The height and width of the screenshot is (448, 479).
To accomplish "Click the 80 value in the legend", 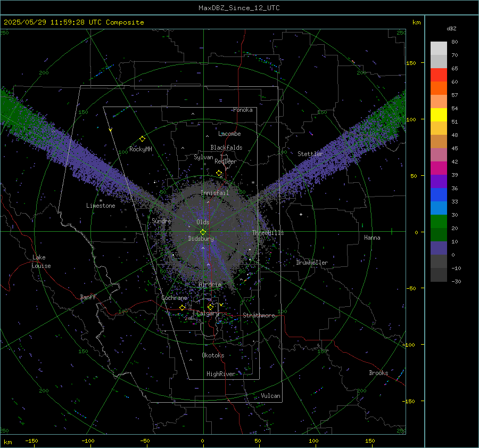I will pos(455,42).
